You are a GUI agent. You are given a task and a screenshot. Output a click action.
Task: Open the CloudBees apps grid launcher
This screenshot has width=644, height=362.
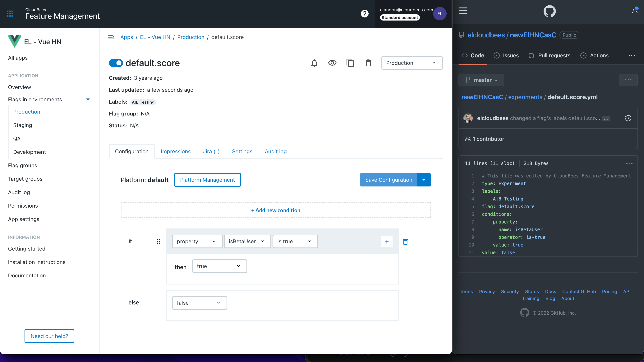point(10,13)
